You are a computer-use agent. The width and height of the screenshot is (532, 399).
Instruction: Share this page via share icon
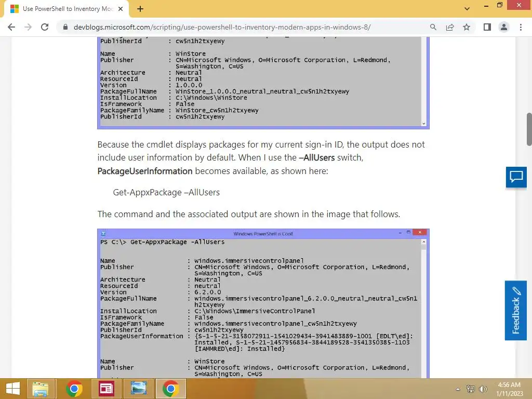tap(450, 27)
